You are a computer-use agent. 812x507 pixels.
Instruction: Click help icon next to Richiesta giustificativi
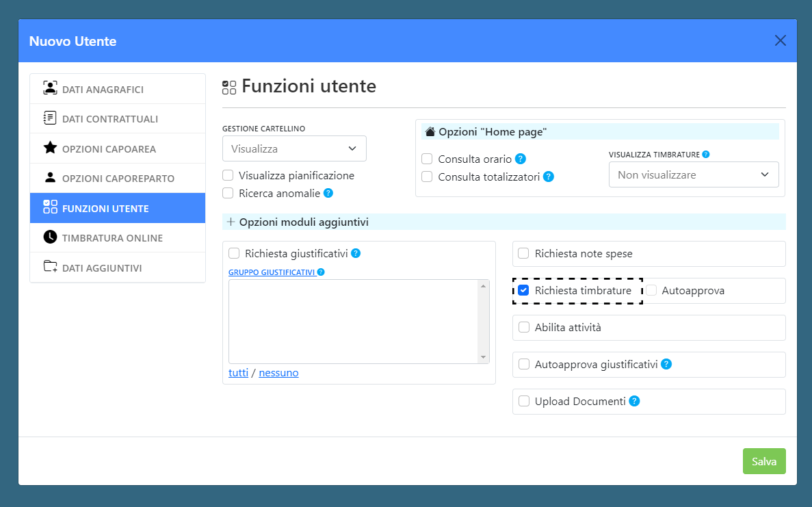click(x=356, y=253)
